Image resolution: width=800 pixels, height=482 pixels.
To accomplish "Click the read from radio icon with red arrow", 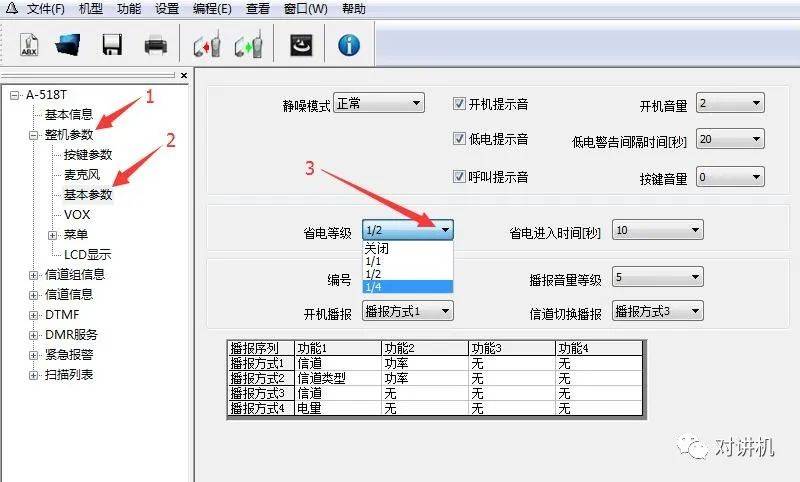I will point(207,45).
